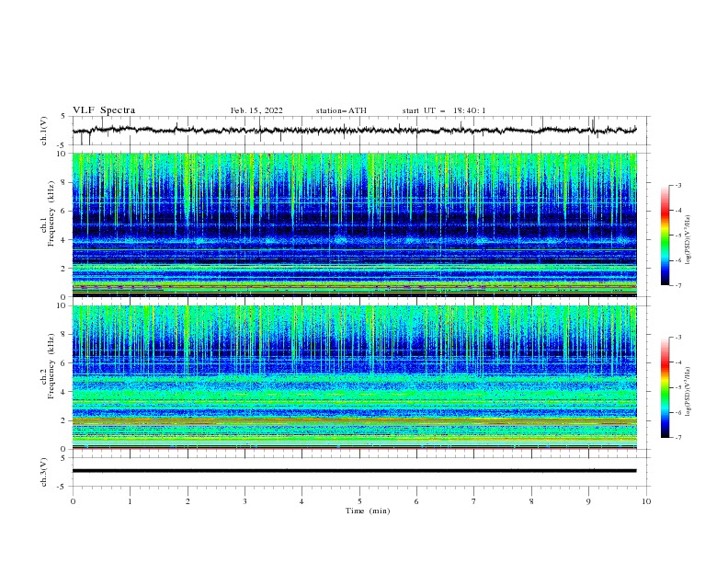Click time axis tick label "0"
The height and width of the screenshot is (563, 728).
coord(73,501)
